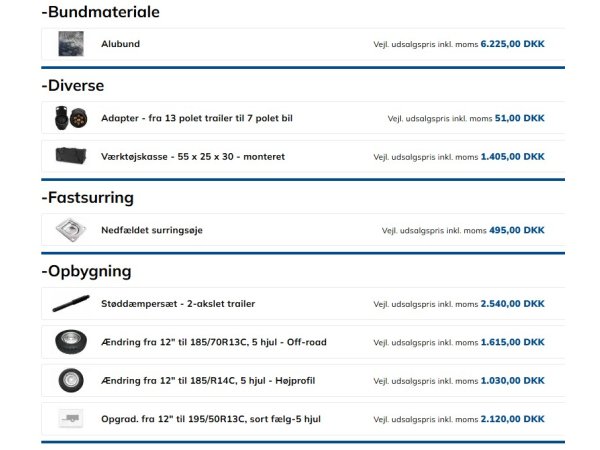Image resolution: width=600 pixels, height=450 pixels.
Task: Click the Alubund product thumbnail
Action: click(x=70, y=45)
